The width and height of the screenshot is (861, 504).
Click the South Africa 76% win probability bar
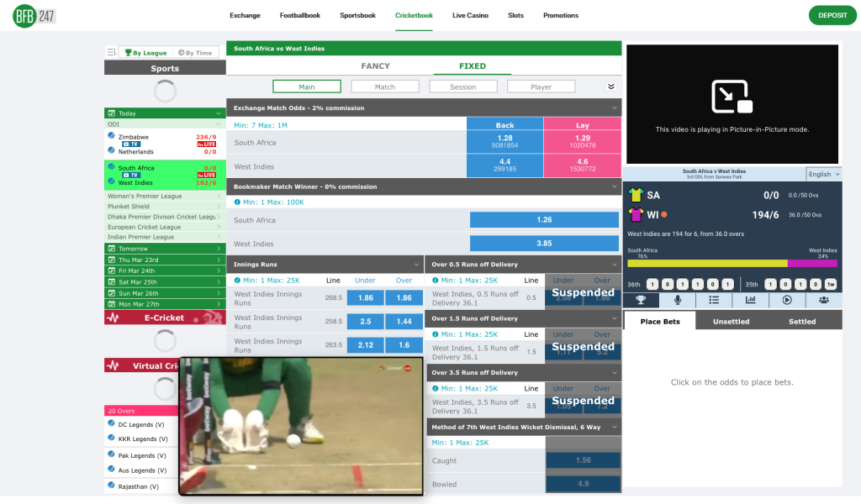[x=707, y=264]
